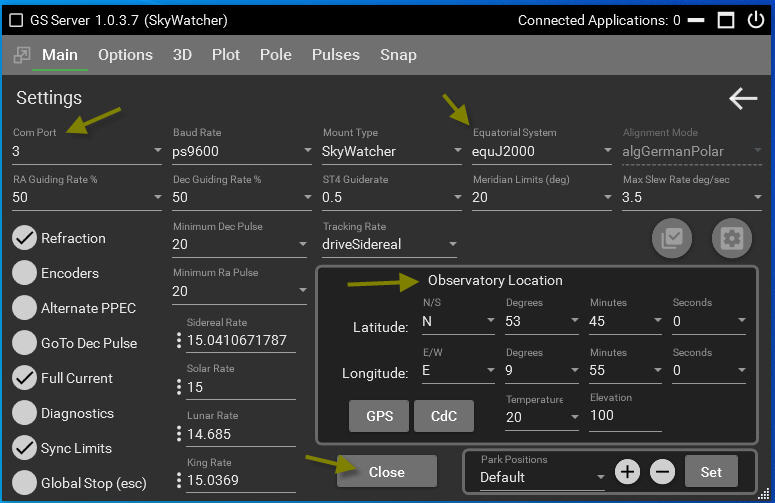775x503 pixels.
Task: Open the Com Port dropdown
Action: point(86,151)
